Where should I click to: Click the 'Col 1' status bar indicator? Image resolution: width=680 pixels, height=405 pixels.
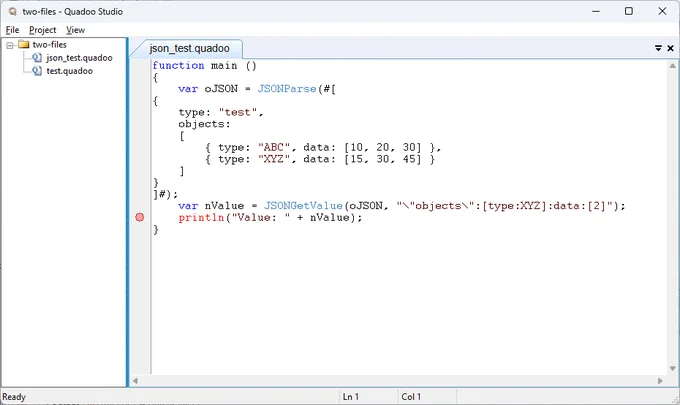point(411,397)
